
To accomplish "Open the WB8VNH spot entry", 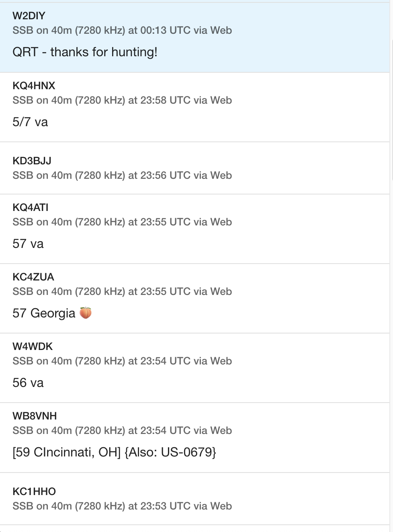I will [x=194, y=438].
